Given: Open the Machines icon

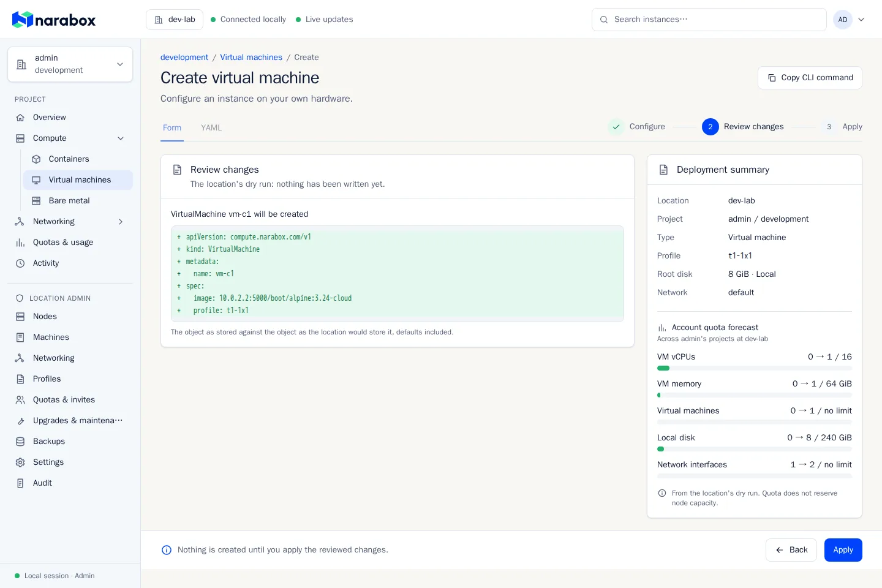Looking at the screenshot, I should tap(20, 337).
